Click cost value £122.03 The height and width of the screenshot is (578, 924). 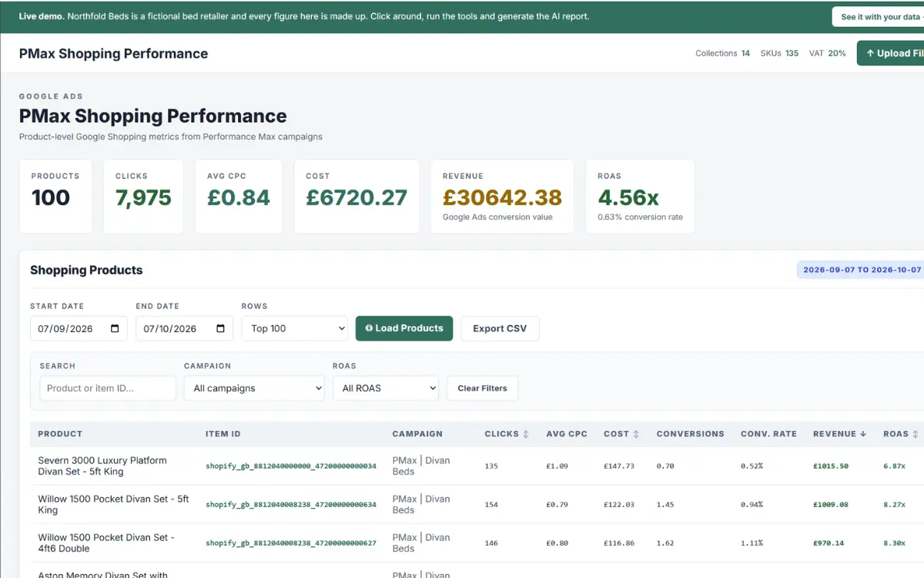[x=618, y=505]
